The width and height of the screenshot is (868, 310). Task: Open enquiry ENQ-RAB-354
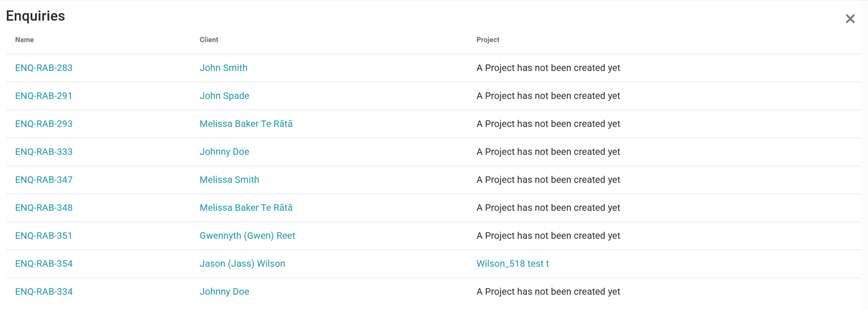click(x=44, y=264)
